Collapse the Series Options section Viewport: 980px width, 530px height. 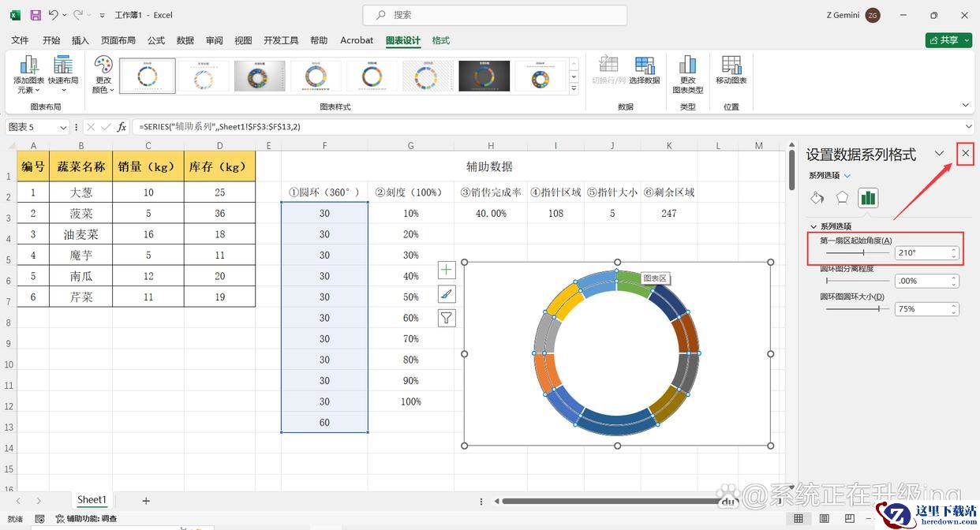pos(814,226)
